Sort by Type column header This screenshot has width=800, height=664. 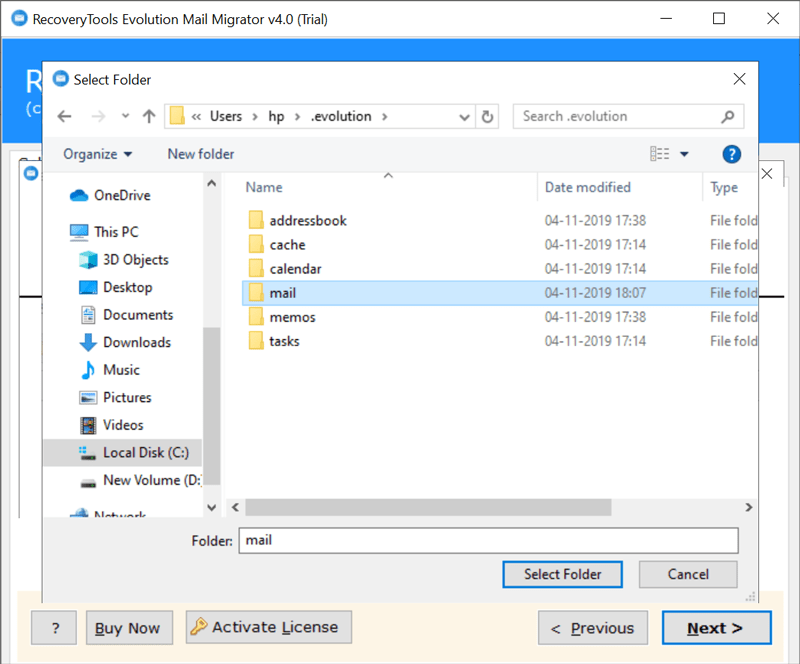coord(724,187)
